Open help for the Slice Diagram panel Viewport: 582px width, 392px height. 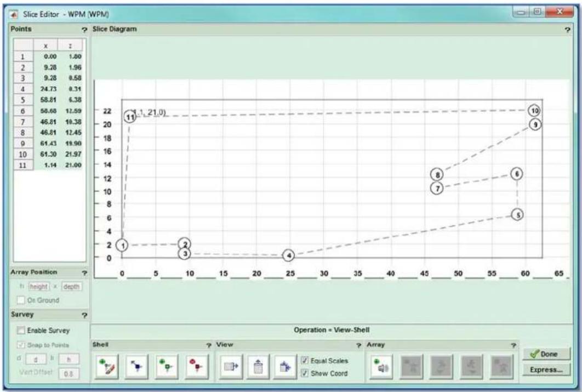click(x=567, y=30)
